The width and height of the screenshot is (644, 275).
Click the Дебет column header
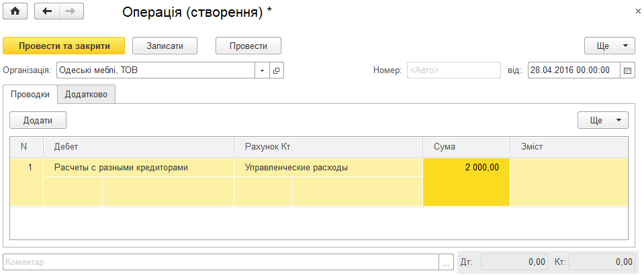[138, 146]
